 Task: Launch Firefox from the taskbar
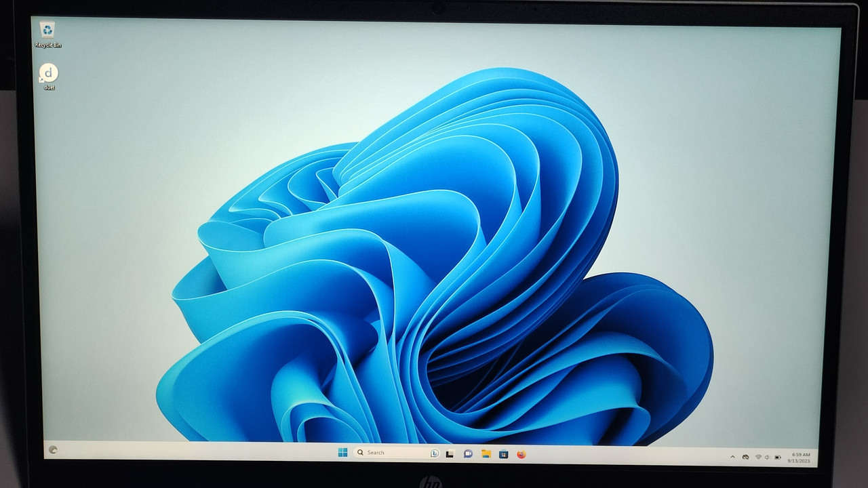point(521,454)
